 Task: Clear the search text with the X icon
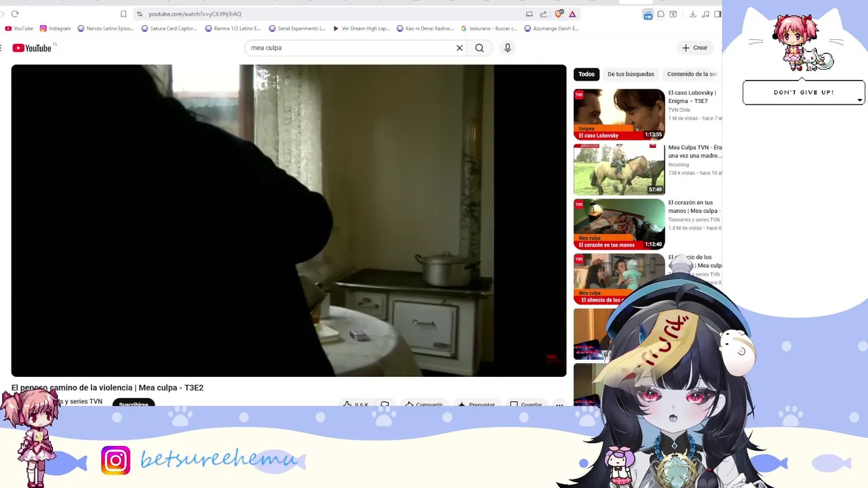click(459, 48)
